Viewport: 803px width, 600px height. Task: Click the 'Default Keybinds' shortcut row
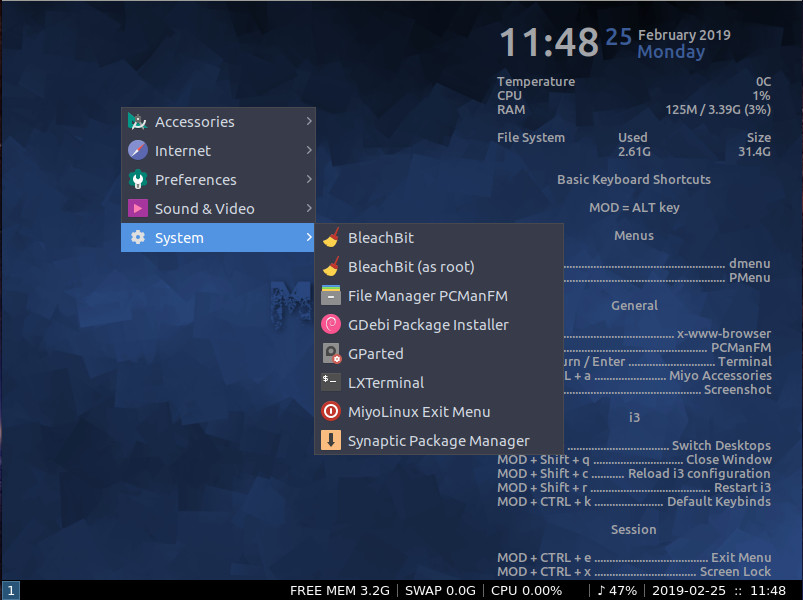[634, 501]
